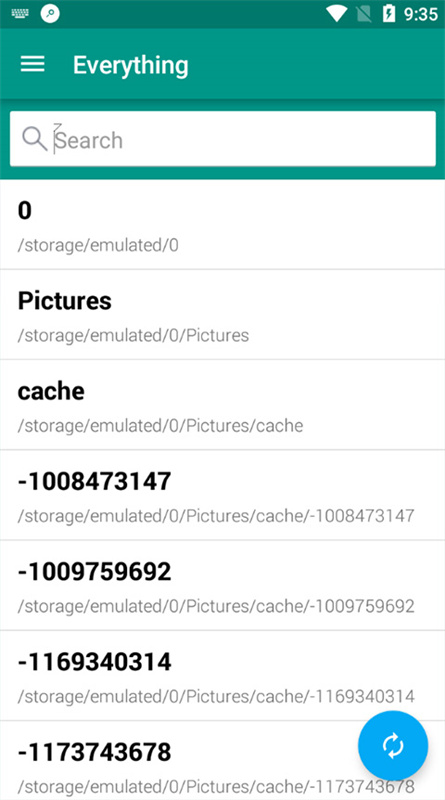Screen dimensions: 445x800
Task: Open the -1169340314 entry
Action: [x=222, y=676]
